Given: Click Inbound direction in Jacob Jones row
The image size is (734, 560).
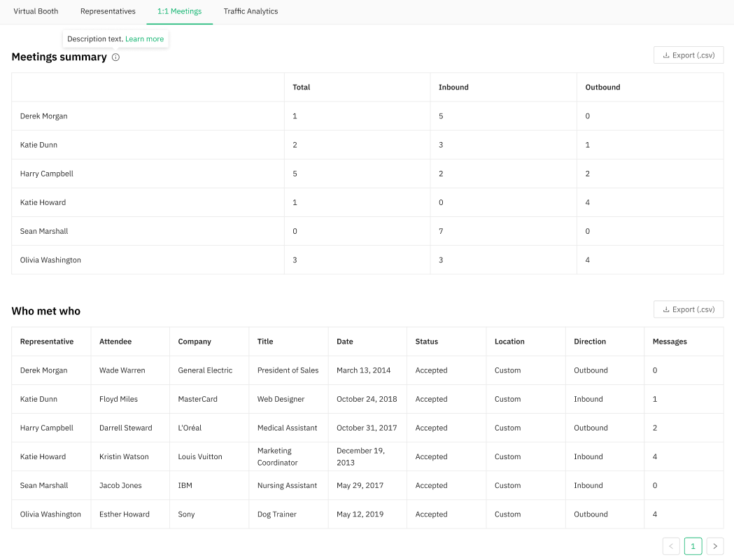Looking at the screenshot, I should pos(588,486).
